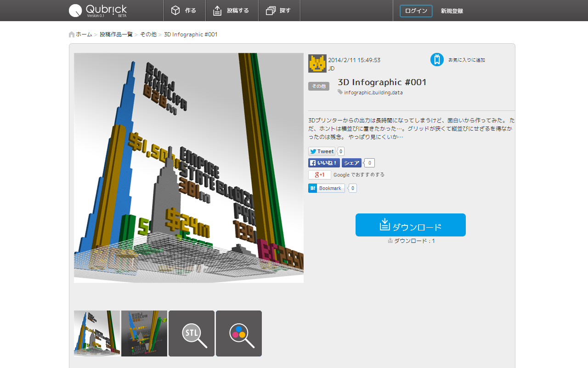Click the Hatena Bookmark count bubble
588x368 pixels.
click(352, 188)
